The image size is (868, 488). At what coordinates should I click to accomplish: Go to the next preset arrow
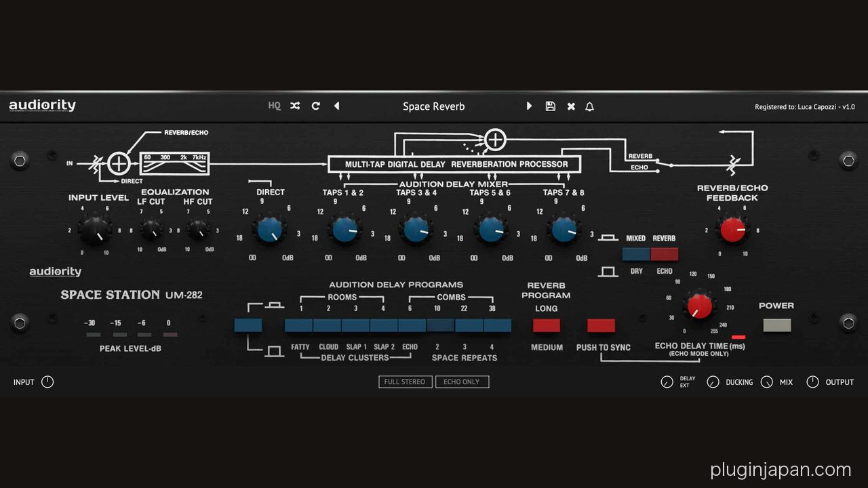click(x=530, y=106)
